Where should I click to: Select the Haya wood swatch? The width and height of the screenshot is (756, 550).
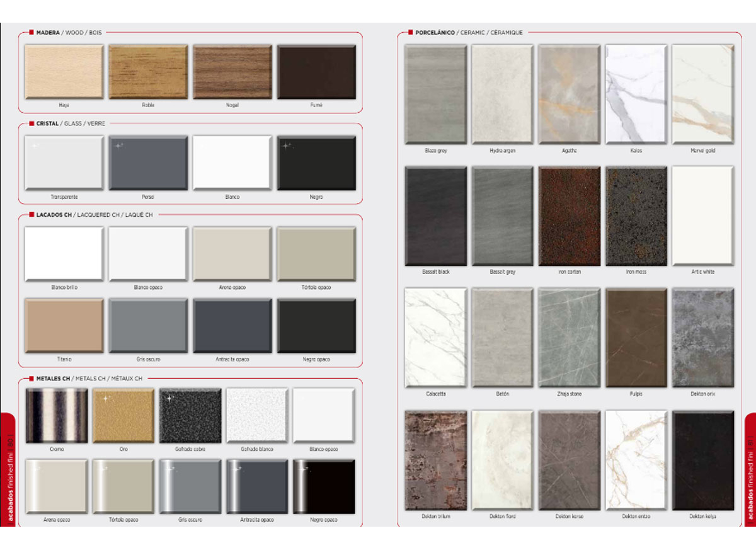64,72
